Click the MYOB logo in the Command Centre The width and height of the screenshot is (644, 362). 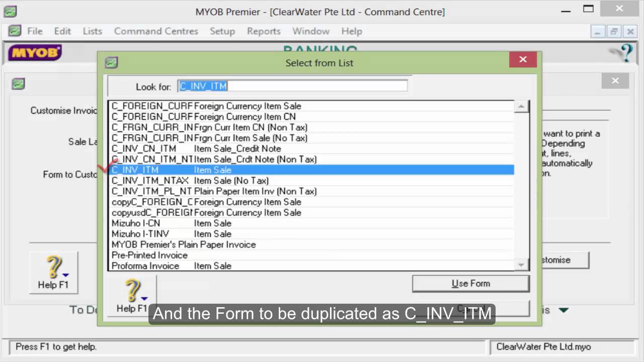pyautogui.click(x=35, y=53)
